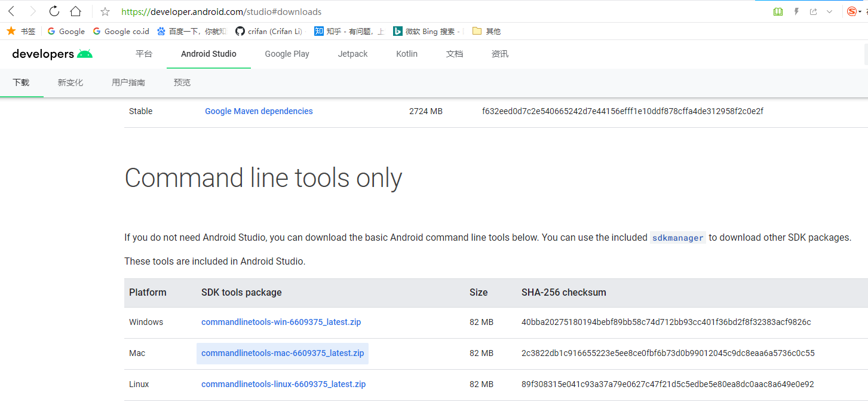The width and height of the screenshot is (868, 405).
Task: Click the Mac SHA-256 checksum starting 2c3822
Action: click(x=668, y=353)
